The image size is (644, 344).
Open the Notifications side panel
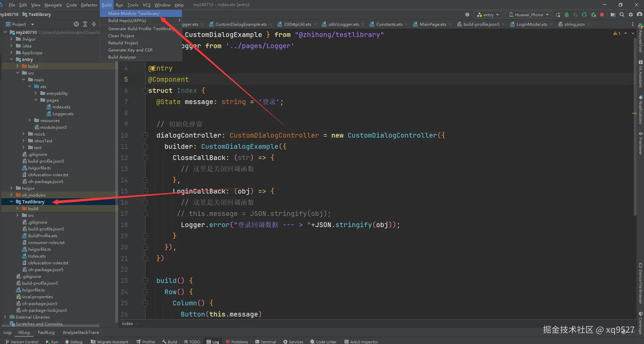pyautogui.click(x=641, y=109)
